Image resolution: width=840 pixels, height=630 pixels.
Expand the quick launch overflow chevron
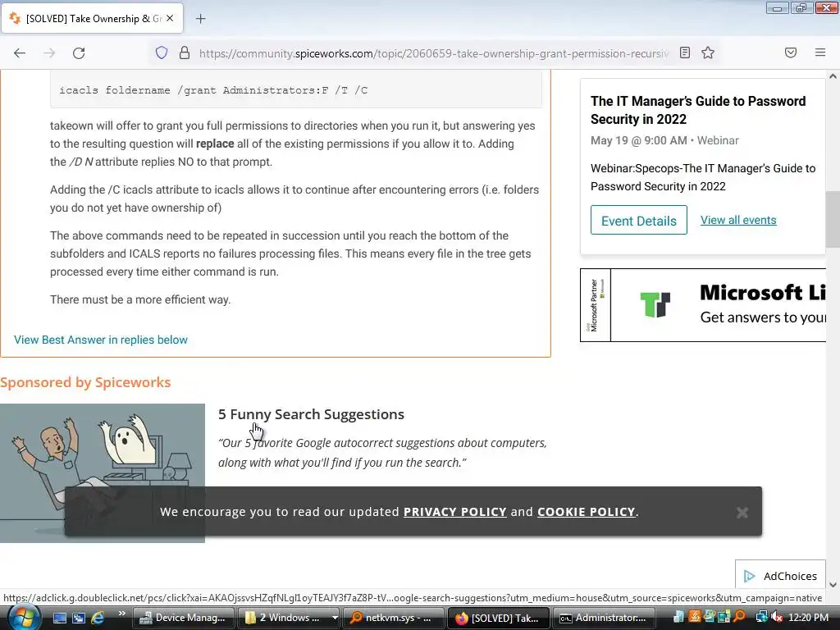121,613
